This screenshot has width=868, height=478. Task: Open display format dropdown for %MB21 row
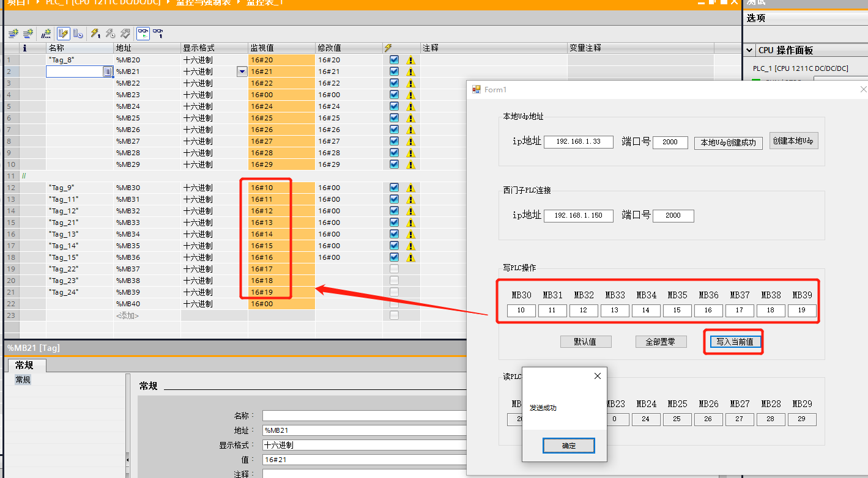(242, 72)
